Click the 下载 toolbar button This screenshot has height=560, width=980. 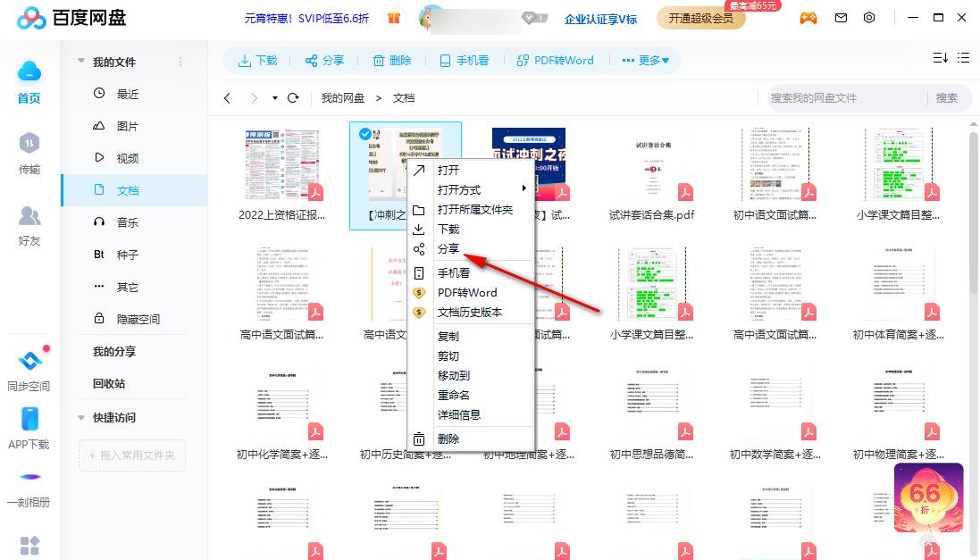coord(257,61)
